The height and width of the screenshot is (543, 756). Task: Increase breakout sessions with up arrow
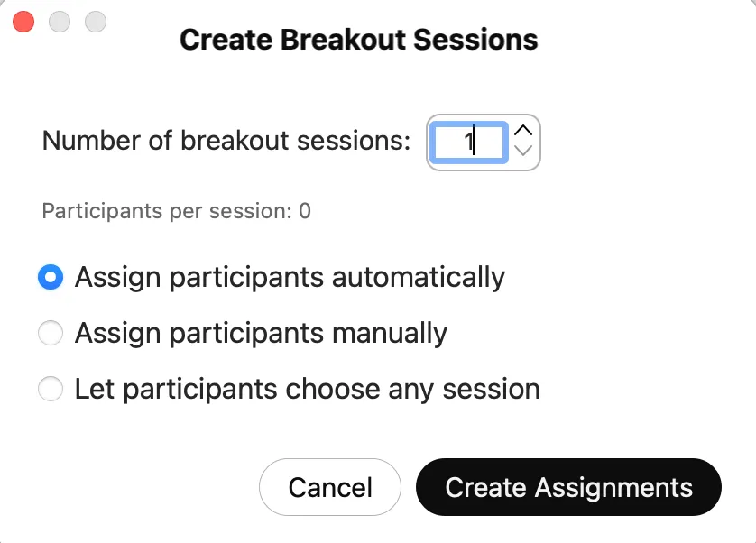(x=523, y=131)
